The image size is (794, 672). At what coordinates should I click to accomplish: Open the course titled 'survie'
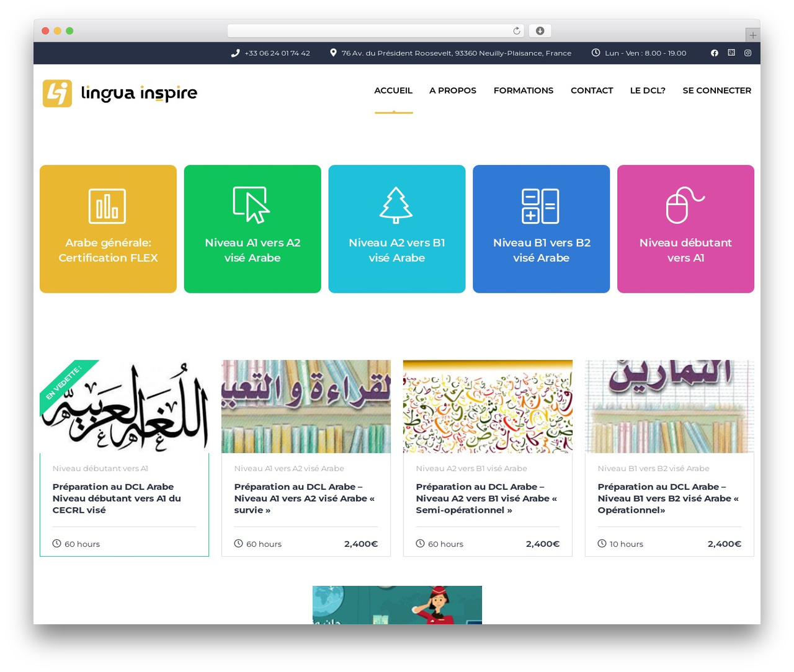coord(305,498)
